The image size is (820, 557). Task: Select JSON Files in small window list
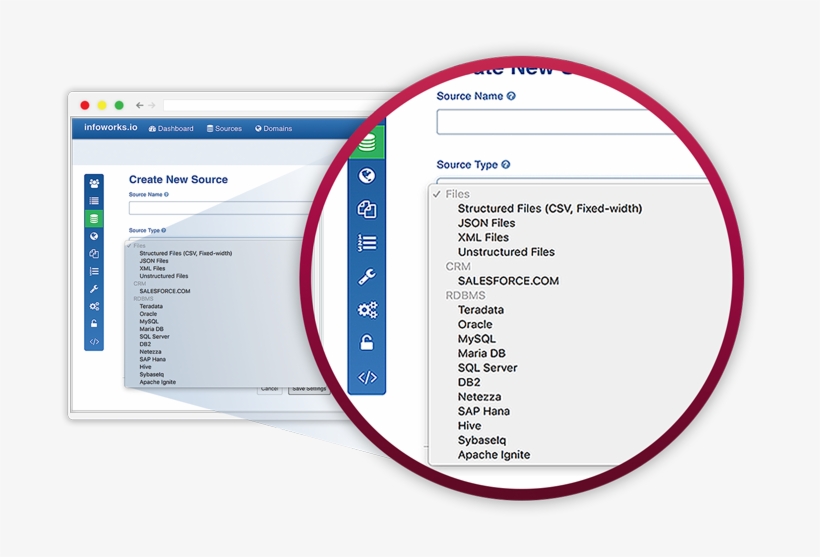tap(154, 260)
